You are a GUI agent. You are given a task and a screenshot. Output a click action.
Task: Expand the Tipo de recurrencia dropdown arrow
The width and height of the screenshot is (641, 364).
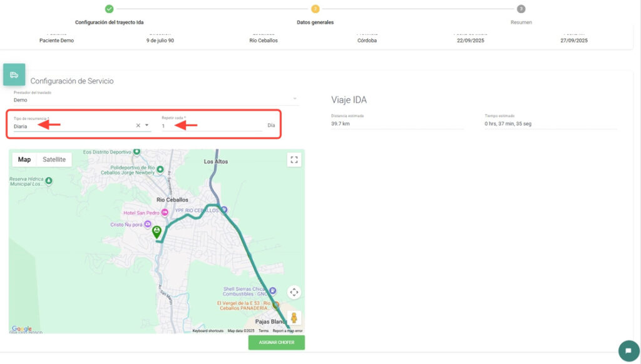pyautogui.click(x=147, y=126)
